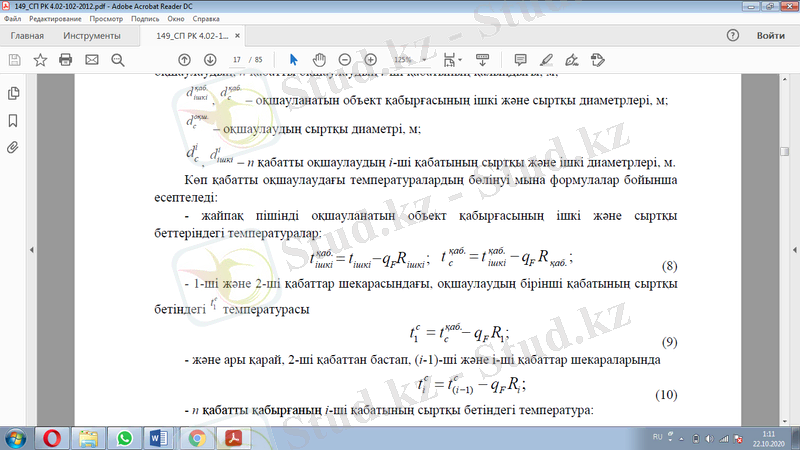
Task: Click the Войти sign-in button
Action: tap(770, 35)
